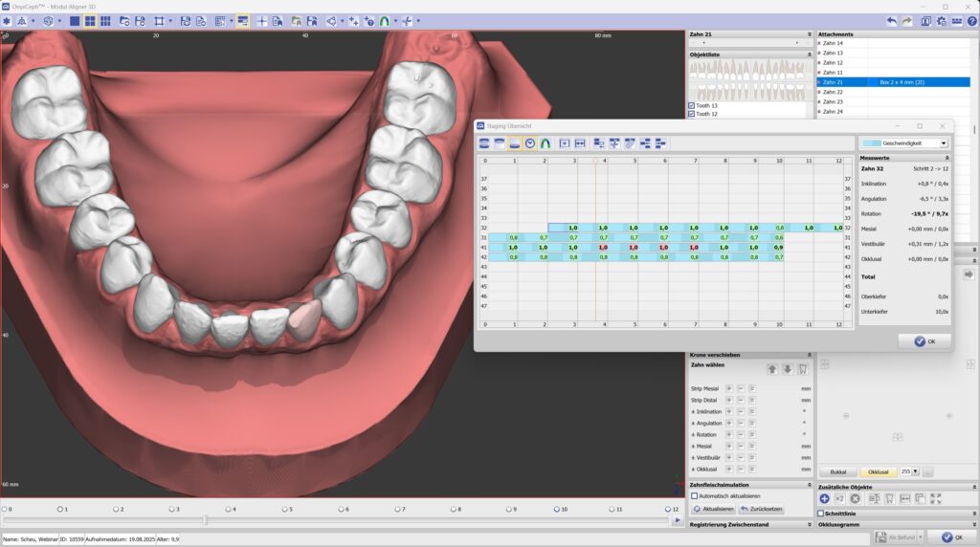Click the clock icon in Staging toolbar
The height and width of the screenshot is (547, 980).
[530, 143]
